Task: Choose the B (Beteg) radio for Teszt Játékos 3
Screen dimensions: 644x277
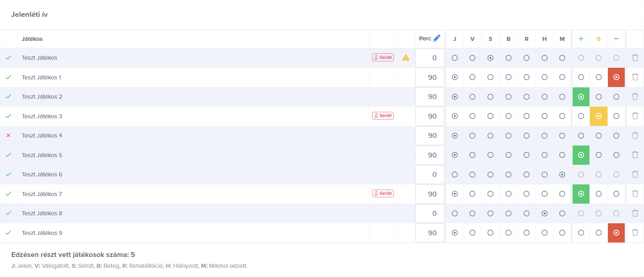Action: [x=508, y=116]
